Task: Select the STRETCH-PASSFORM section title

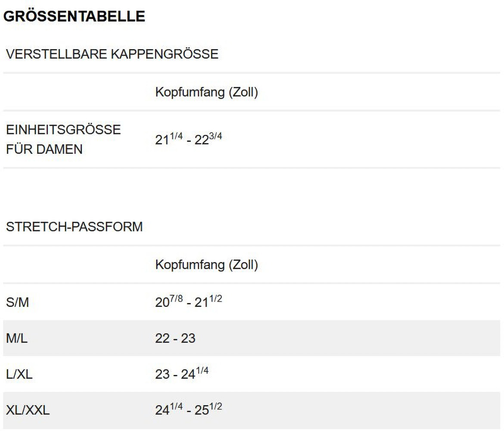Action: coord(74,227)
